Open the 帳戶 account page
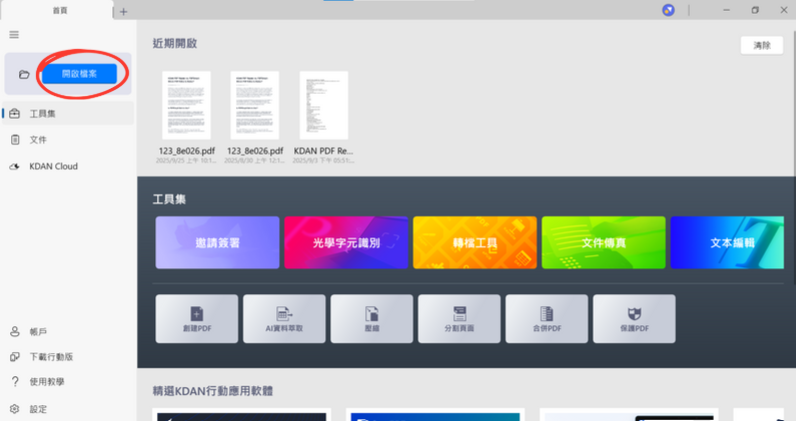Viewport: 796px width, 421px height. 38,331
